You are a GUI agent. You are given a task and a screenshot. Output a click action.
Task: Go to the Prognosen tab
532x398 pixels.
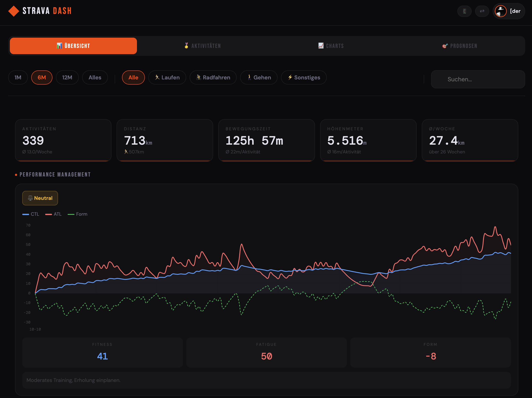coord(460,46)
